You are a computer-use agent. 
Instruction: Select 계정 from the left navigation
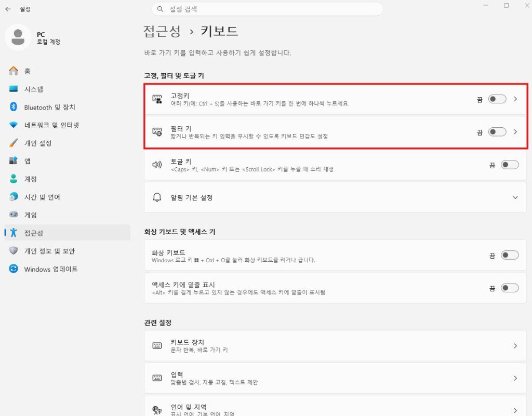(31, 179)
